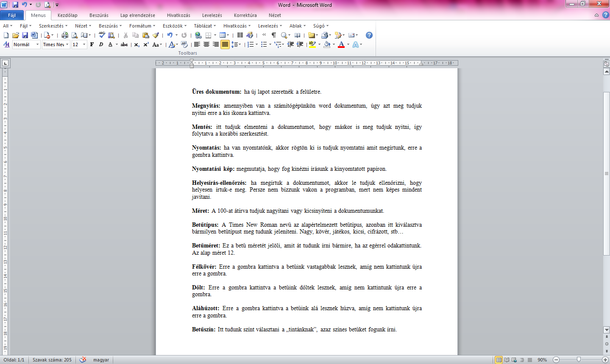This screenshot has height=364, width=610.
Task: Open the Fájl tab
Action: point(12,15)
